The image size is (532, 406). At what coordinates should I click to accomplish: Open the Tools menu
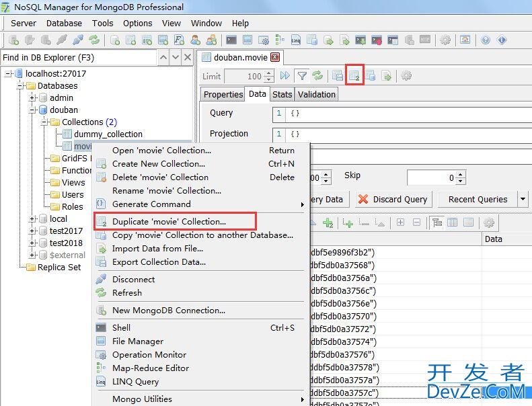click(x=102, y=24)
